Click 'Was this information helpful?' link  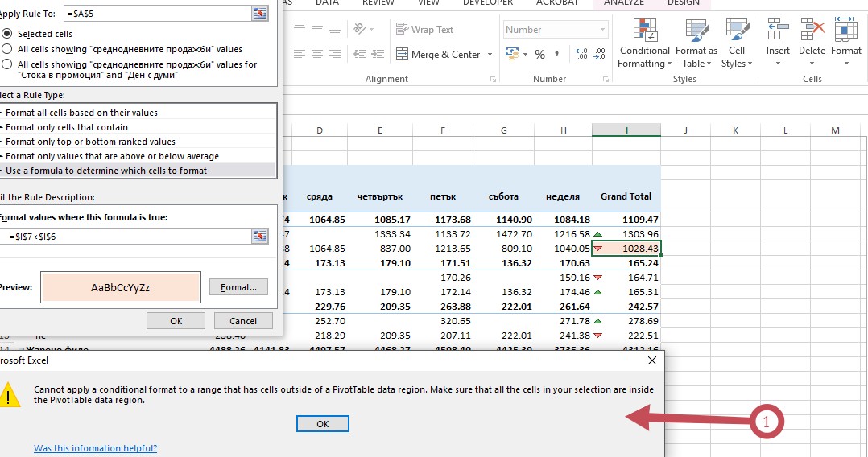(x=95, y=448)
